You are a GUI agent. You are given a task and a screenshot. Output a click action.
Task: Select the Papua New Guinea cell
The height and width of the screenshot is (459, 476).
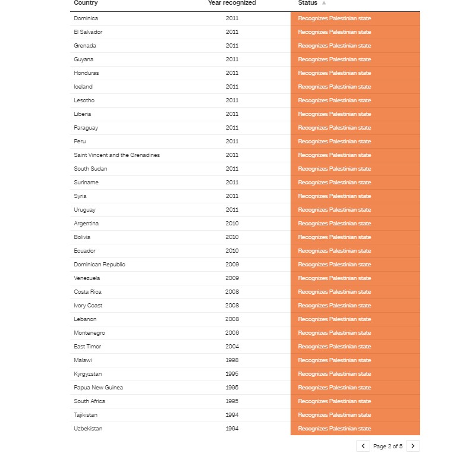coord(98,388)
